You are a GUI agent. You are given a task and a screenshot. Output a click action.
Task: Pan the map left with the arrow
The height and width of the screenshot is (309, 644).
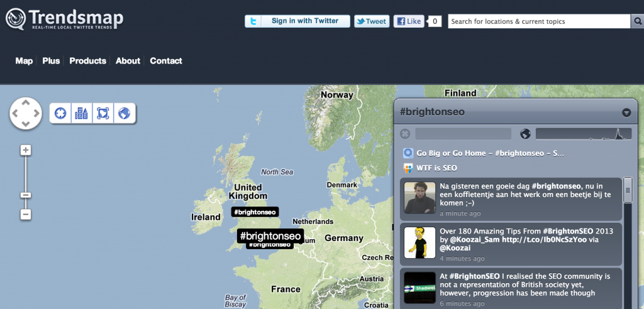15,113
